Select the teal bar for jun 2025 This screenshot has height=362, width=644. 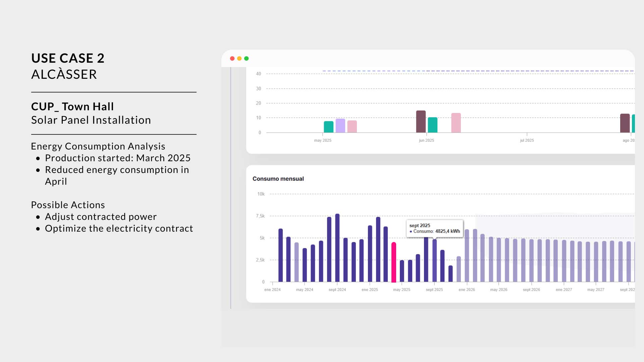coord(433,125)
